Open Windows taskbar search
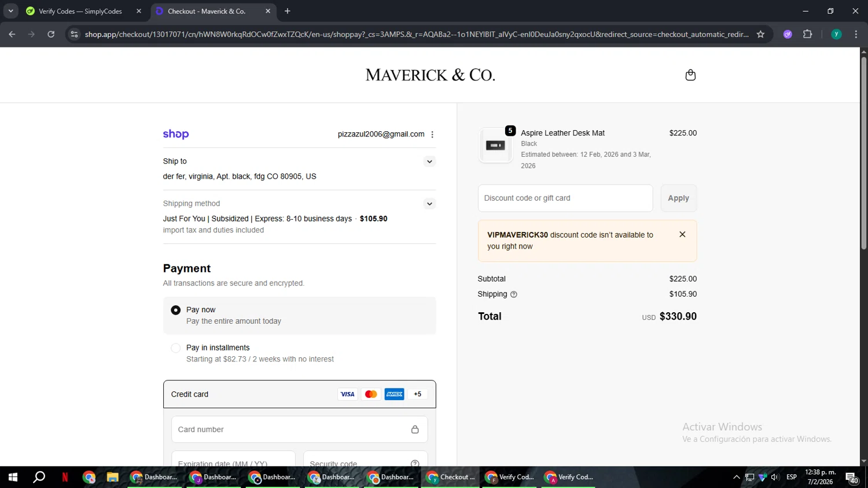Viewport: 868px width, 488px height. tap(39, 477)
